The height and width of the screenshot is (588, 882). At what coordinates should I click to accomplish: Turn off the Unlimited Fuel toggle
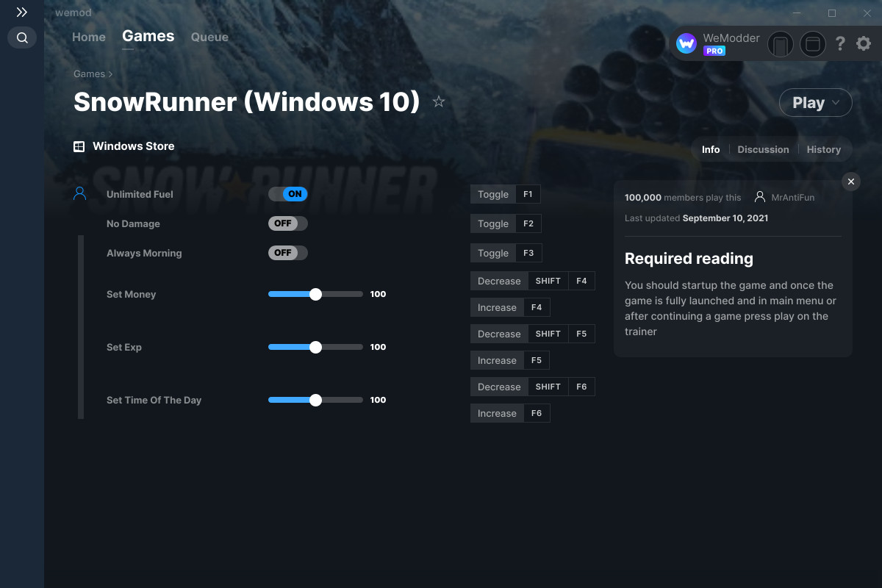pyautogui.click(x=288, y=194)
